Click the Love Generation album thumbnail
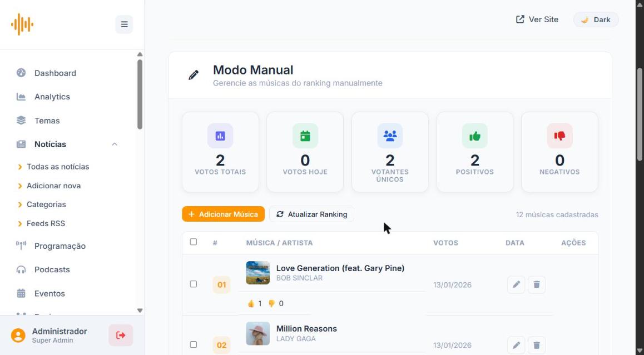The image size is (644, 355). [258, 273]
